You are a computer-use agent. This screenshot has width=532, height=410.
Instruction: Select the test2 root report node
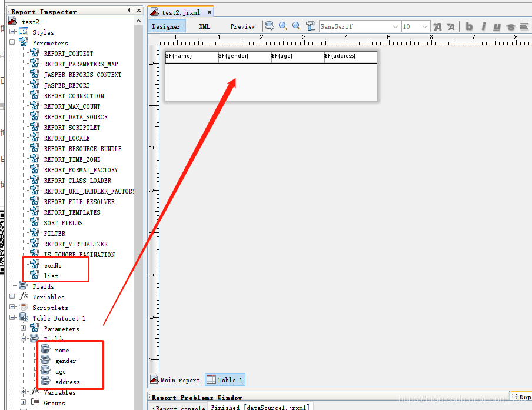[30, 22]
